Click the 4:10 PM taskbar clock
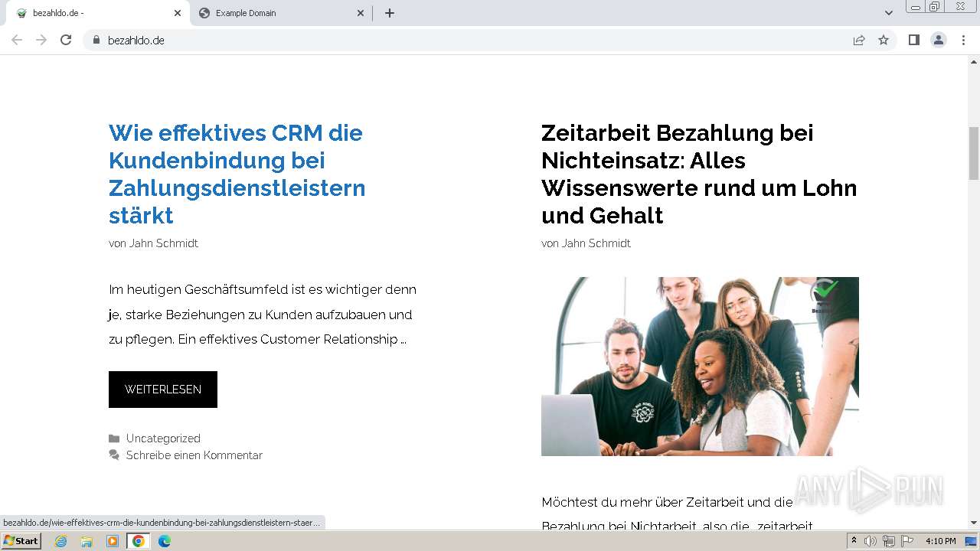This screenshot has height=551, width=980. tap(941, 541)
